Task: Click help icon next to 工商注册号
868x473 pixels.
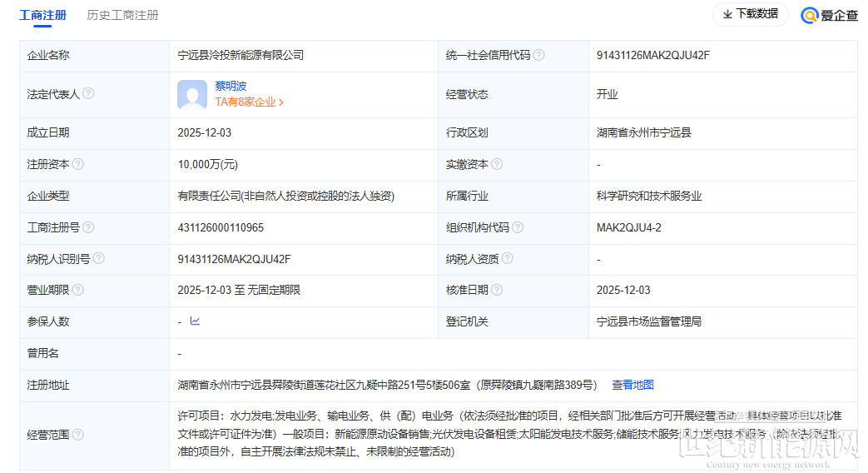Action: coord(88,227)
